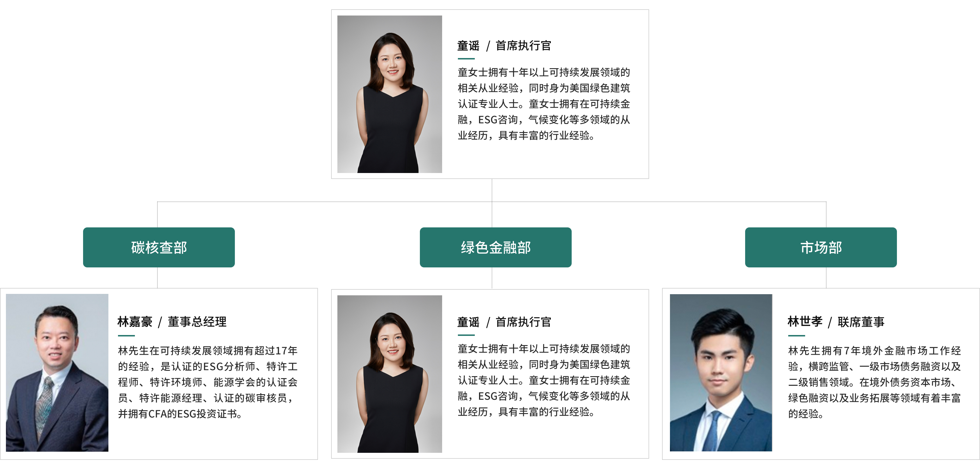Screen dimensions: 980x470
Task: Click the green underline in bottom 童谣 card
Action: 466,335
